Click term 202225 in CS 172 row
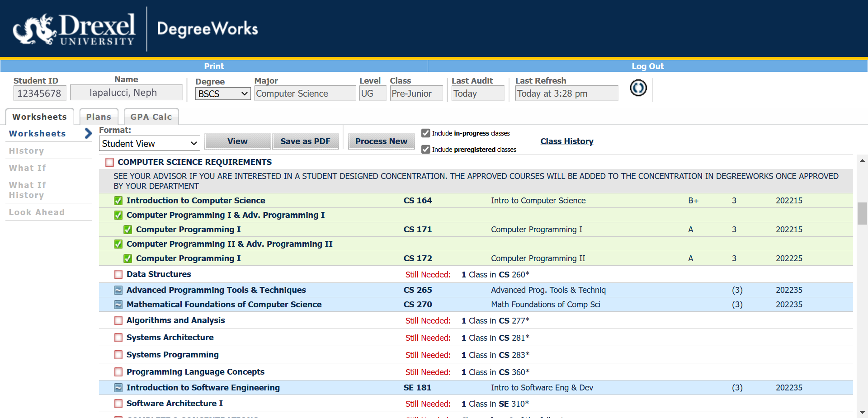Image resolution: width=868 pixels, height=418 pixels. tap(789, 258)
